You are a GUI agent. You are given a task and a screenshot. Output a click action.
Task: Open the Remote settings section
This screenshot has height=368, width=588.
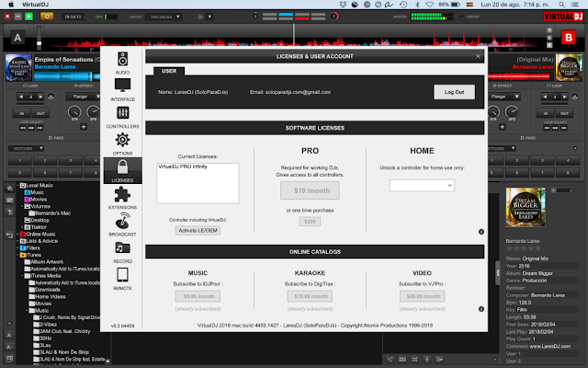tap(122, 279)
